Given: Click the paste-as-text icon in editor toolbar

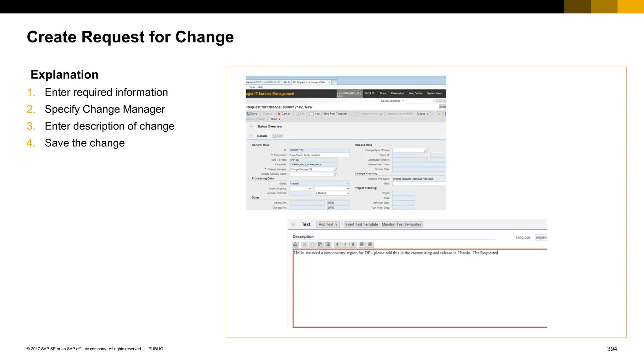Looking at the screenshot, I should pos(328,244).
